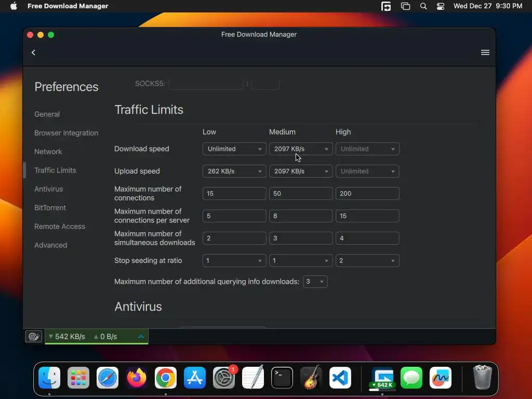Open High stop seeding ratio dropdown

(x=367, y=261)
